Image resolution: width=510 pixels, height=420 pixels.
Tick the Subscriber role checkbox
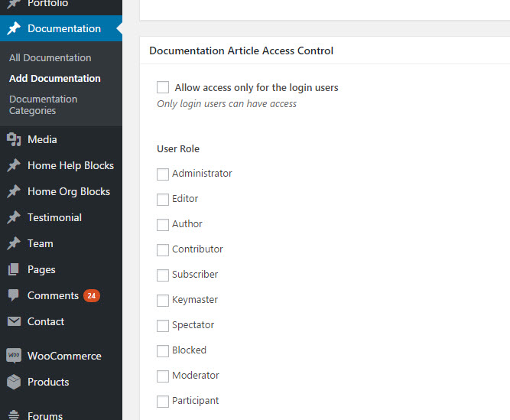coord(163,275)
